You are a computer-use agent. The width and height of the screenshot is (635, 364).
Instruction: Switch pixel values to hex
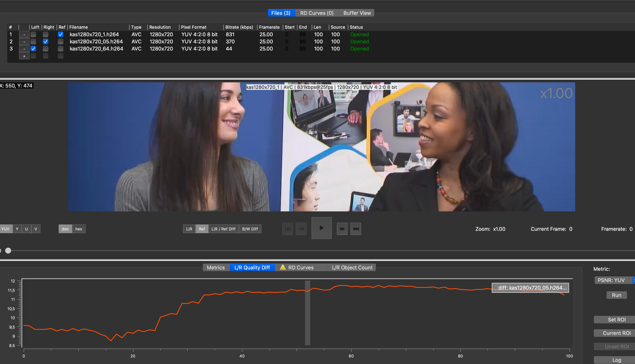tap(79, 229)
